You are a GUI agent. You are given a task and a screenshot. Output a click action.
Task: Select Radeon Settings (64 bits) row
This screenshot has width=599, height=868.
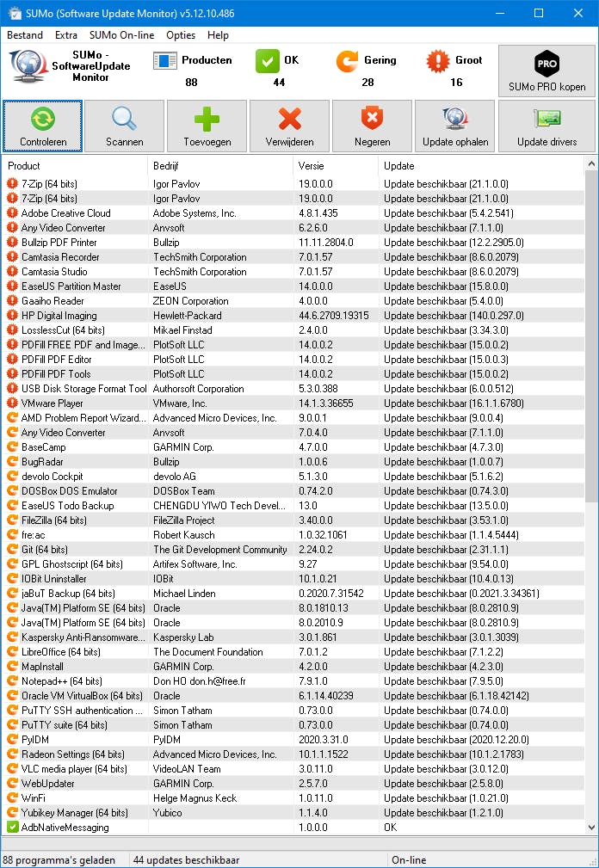point(293,754)
